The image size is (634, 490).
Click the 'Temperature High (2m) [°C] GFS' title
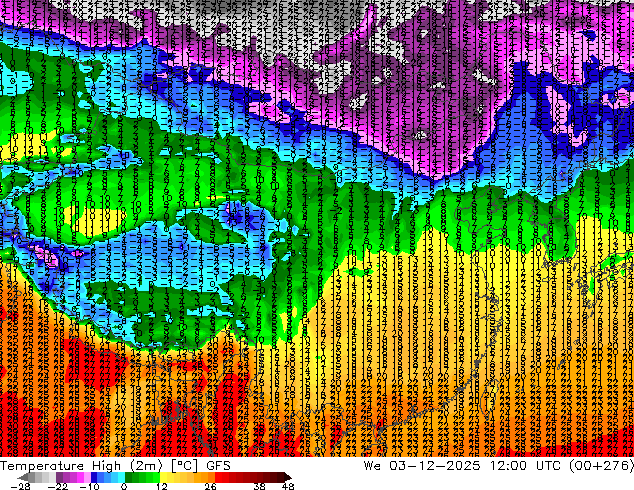pos(115,465)
